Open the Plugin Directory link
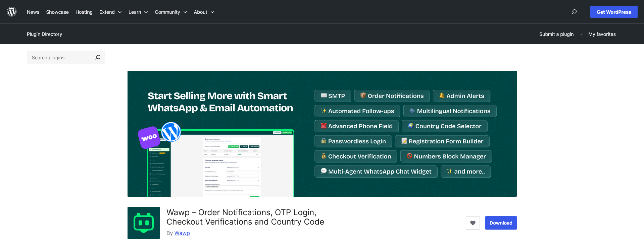This screenshot has width=644, height=244. coord(44,34)
